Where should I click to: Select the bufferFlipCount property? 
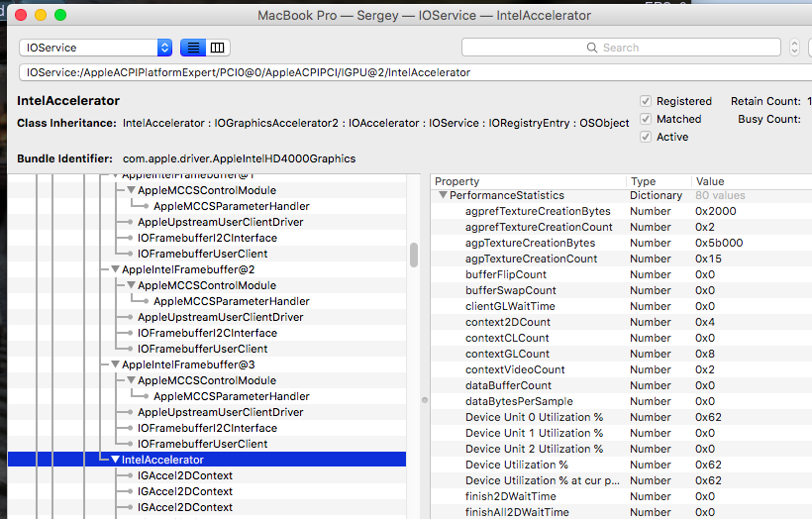pyautogui.click(x=505, y=274)
